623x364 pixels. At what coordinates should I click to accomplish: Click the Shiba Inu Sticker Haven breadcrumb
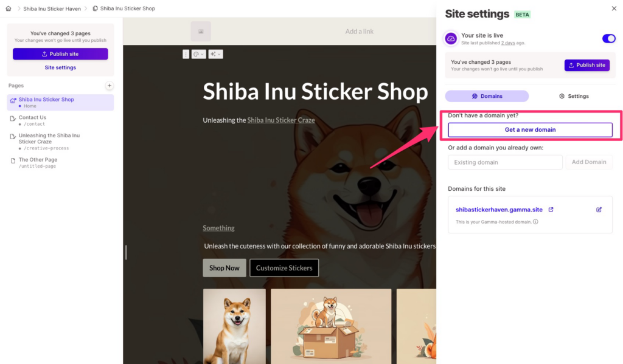[51, 9]
